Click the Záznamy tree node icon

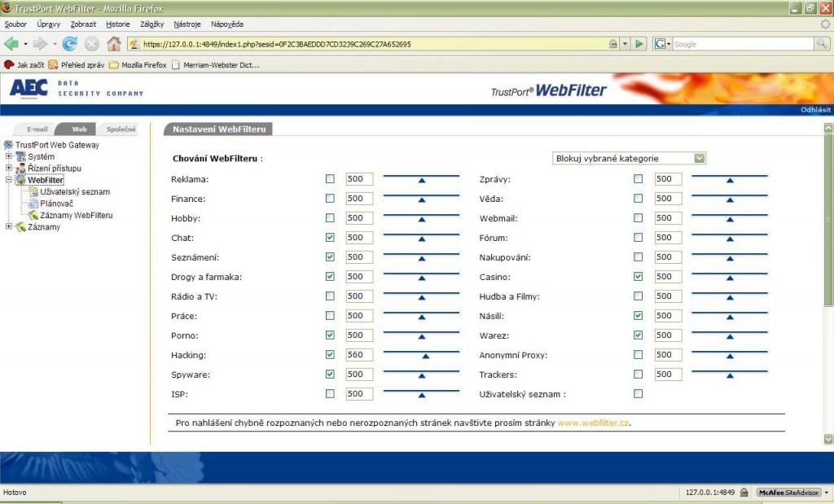(20, 227)
